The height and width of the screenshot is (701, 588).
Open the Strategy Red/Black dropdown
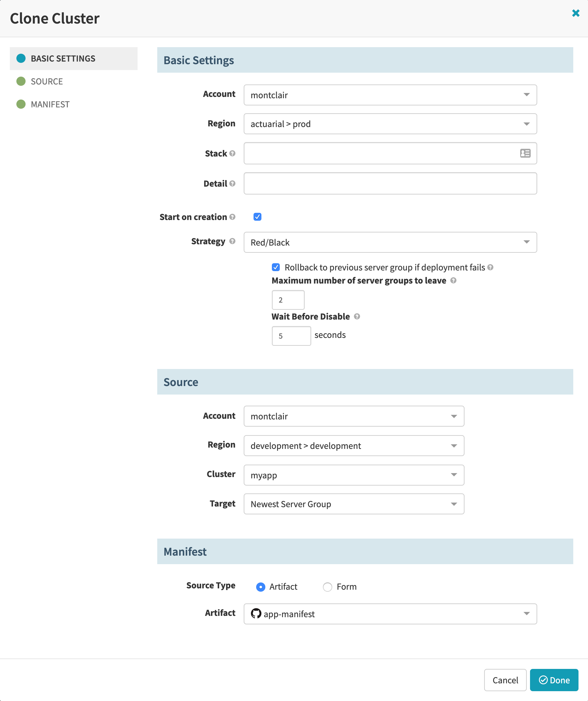point(390,242)
